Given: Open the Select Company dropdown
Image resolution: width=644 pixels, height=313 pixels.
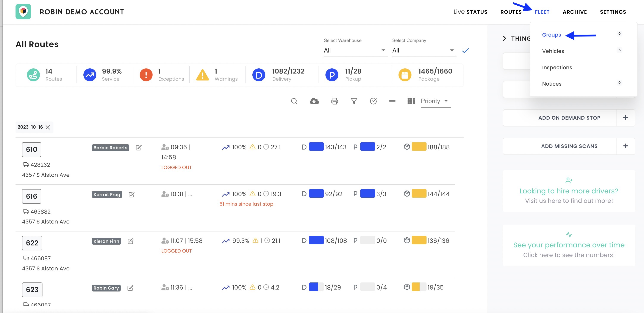Looking at the screenshot, I should (424, 50).
